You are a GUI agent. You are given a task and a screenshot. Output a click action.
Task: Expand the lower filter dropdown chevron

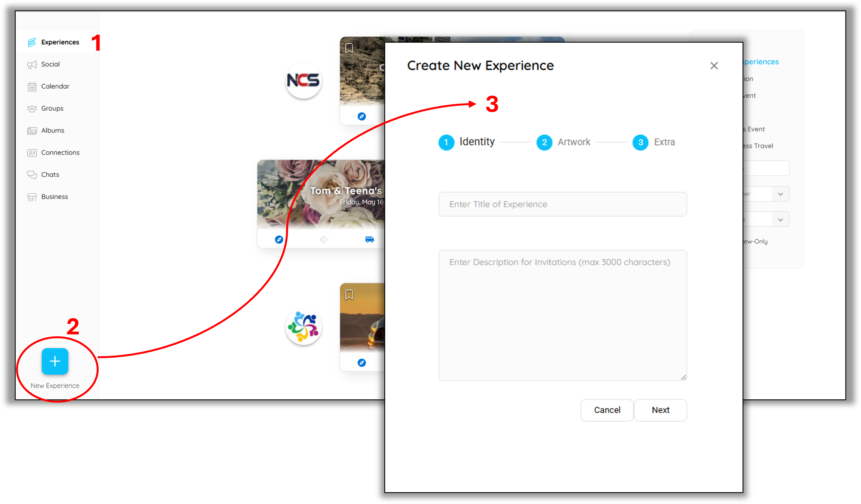(x=780, y=220)
